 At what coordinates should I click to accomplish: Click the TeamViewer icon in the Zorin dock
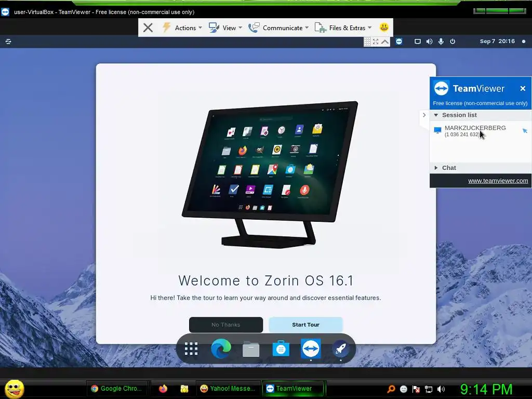point(311,349)
